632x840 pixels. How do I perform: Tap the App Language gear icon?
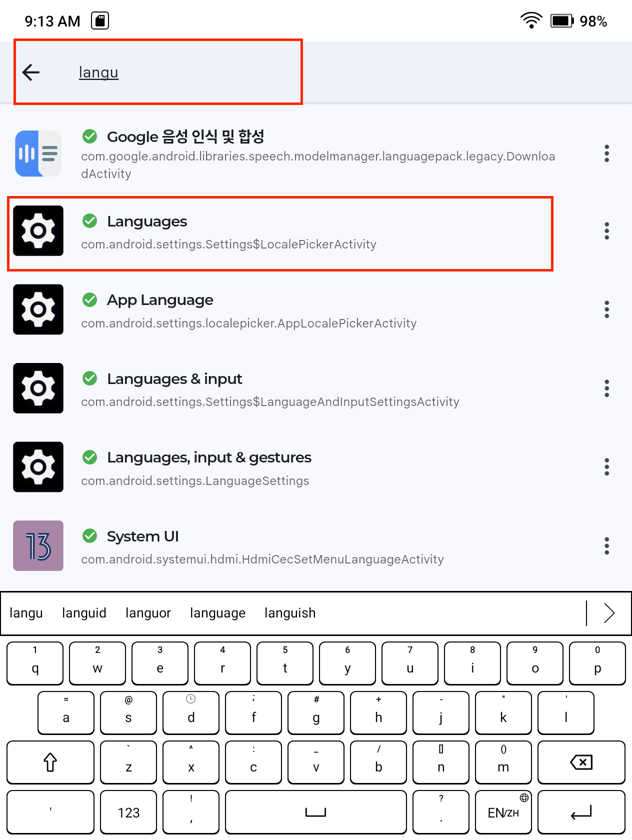coord(38,309)
